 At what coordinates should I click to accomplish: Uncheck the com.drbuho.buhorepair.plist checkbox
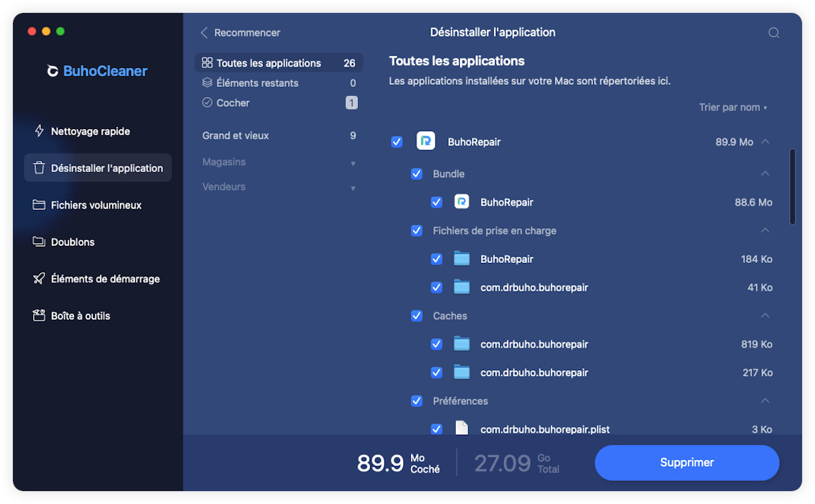point(437,429)
